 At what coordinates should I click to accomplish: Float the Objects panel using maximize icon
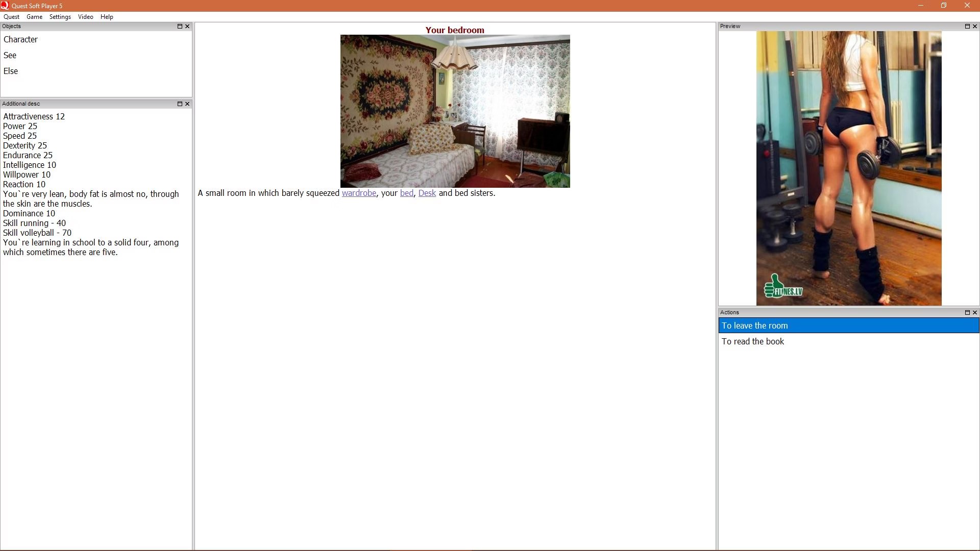coord(180,26)
